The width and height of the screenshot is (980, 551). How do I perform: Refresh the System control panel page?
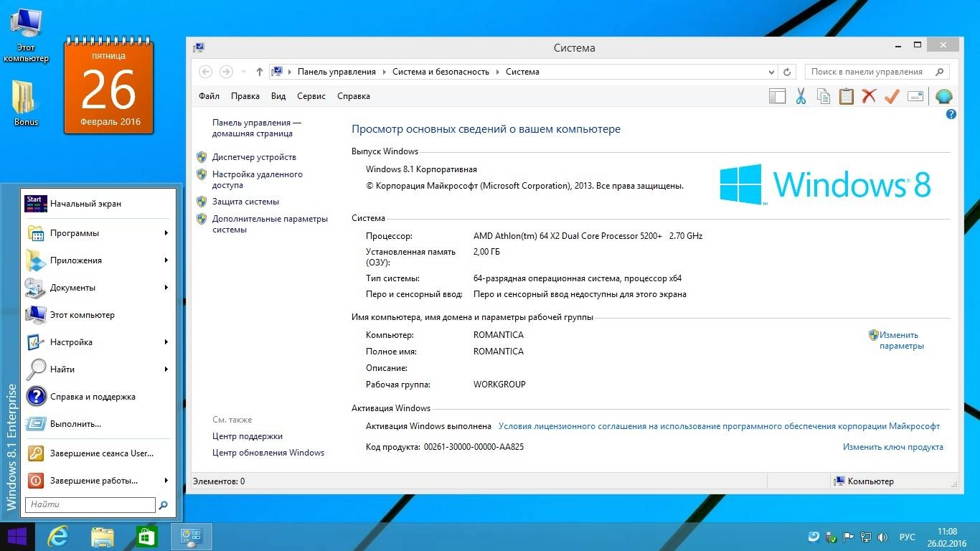coord(787,72)
